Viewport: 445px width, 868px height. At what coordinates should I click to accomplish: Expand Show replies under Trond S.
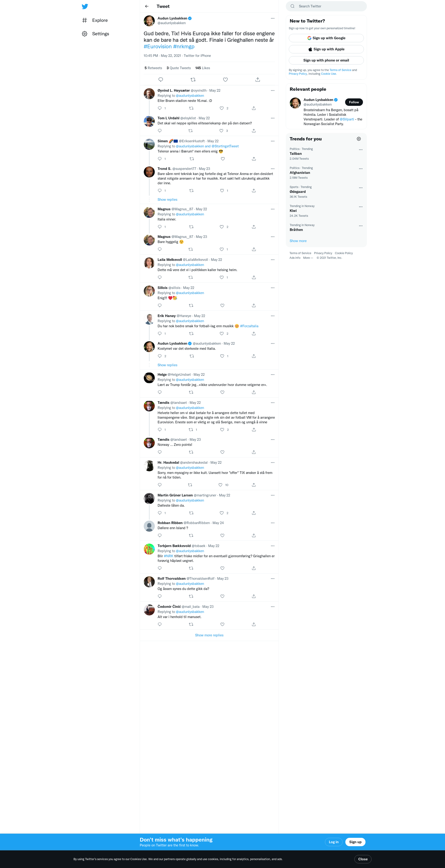click(x=167, y=200)
